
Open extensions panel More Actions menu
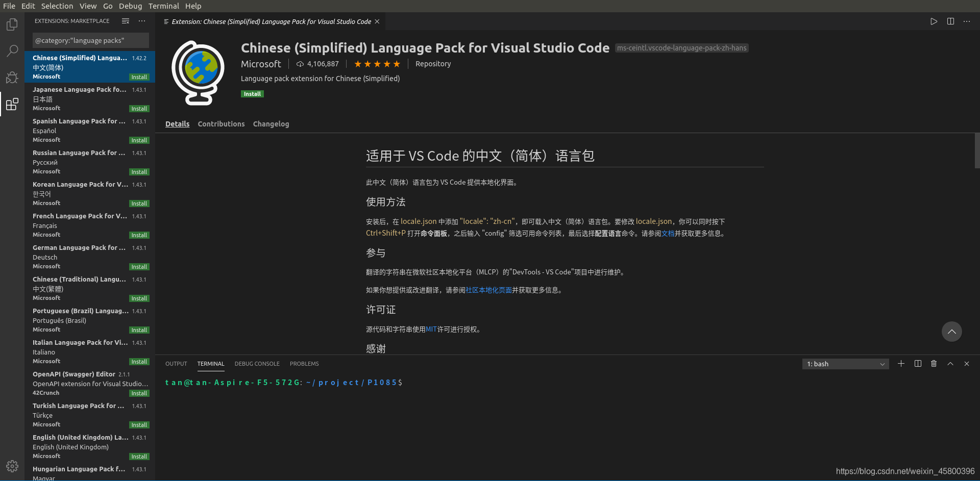click(142, 21)
